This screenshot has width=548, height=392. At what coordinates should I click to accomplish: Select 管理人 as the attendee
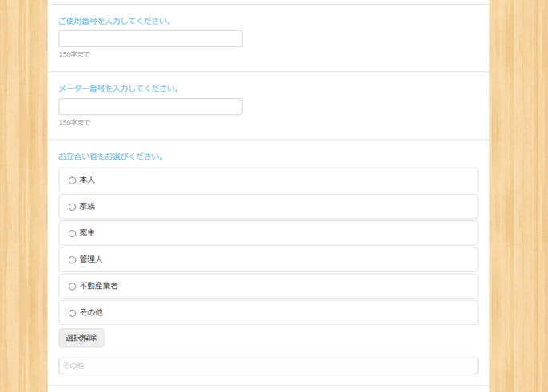pyautogui.click(x=72, y=259)
